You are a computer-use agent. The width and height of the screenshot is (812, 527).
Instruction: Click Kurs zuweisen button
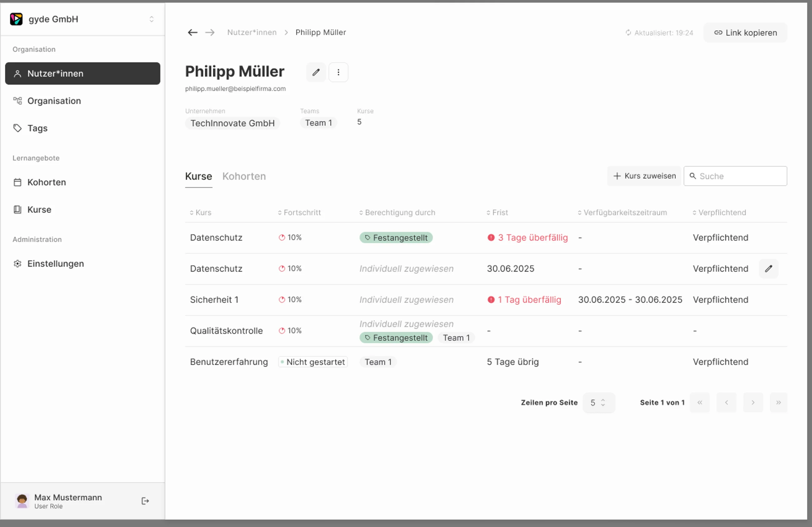click(x=644, y=176)
